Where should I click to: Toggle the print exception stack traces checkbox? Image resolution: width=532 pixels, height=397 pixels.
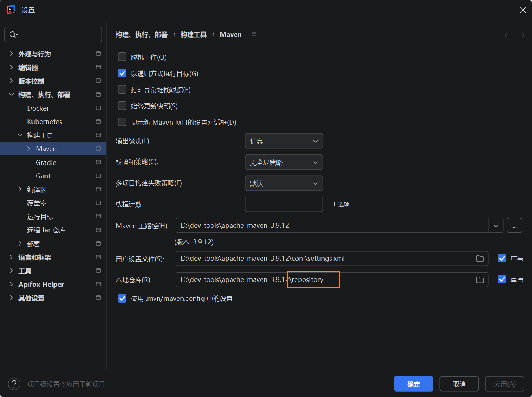pos(122,90)
